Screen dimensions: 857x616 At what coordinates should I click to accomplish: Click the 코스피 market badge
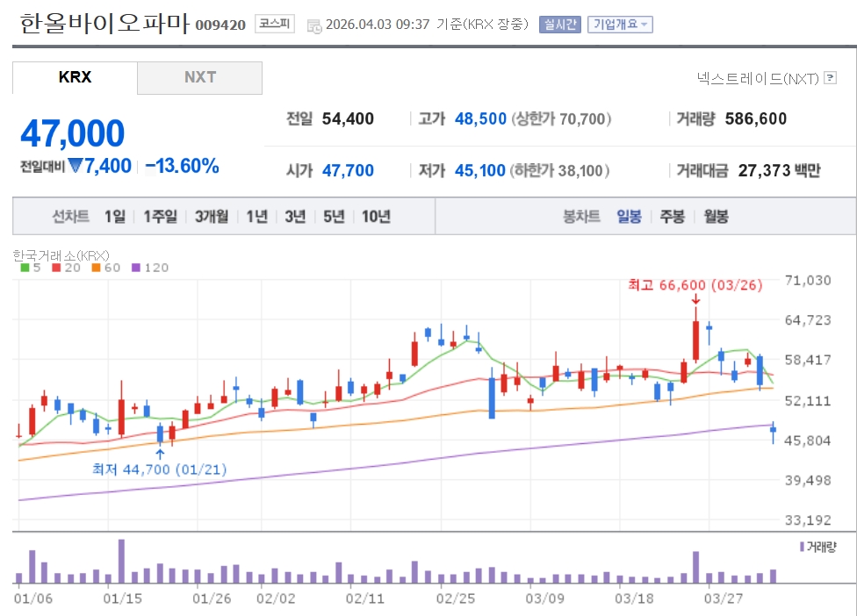pos(276,25)
